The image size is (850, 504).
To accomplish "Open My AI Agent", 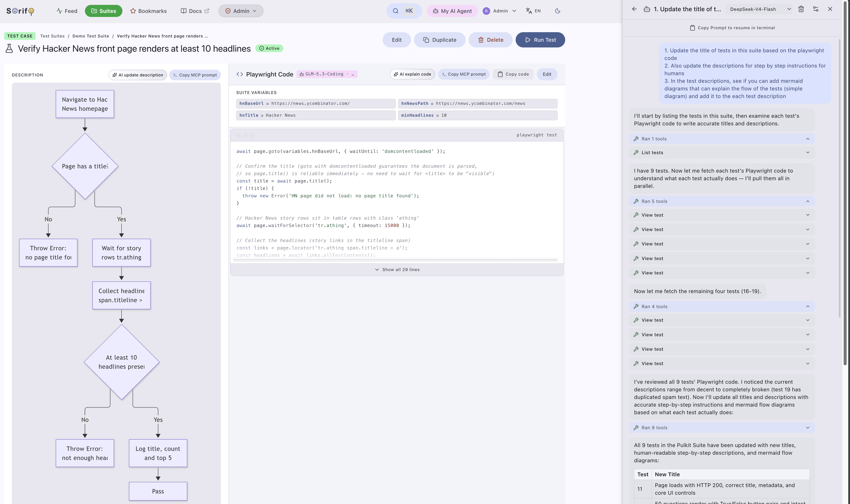I will (x=452, y=11).
